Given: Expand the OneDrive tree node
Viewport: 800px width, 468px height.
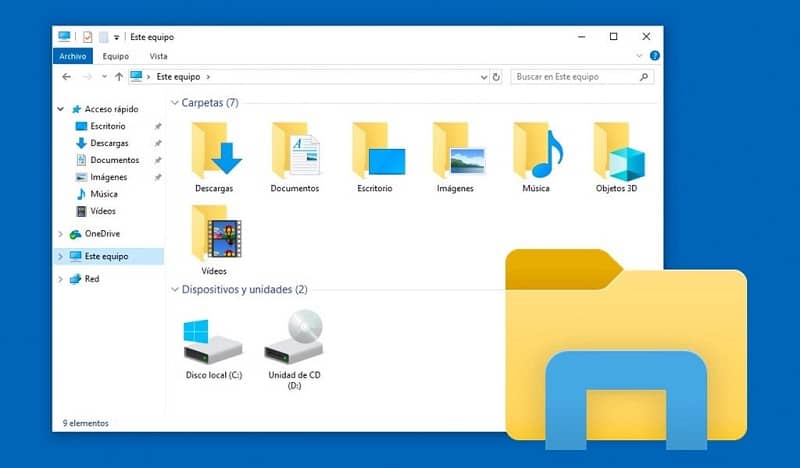Looking at the screenshot, I should click(61, 234).
